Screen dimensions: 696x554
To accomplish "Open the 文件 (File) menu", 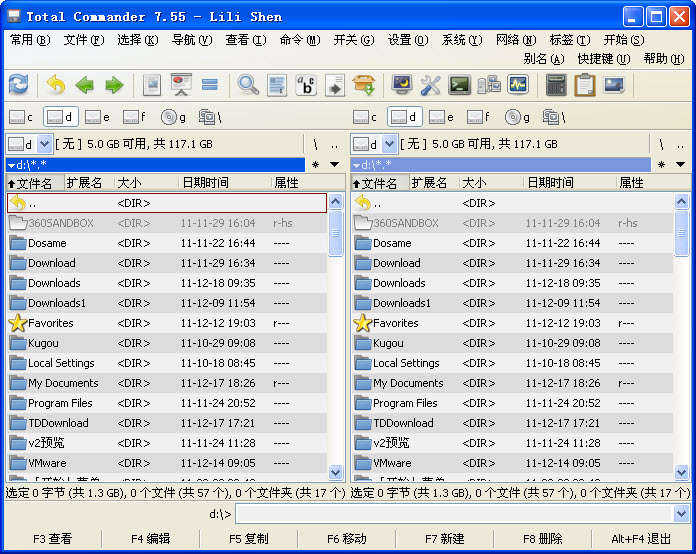I will [x=83, y=40].
